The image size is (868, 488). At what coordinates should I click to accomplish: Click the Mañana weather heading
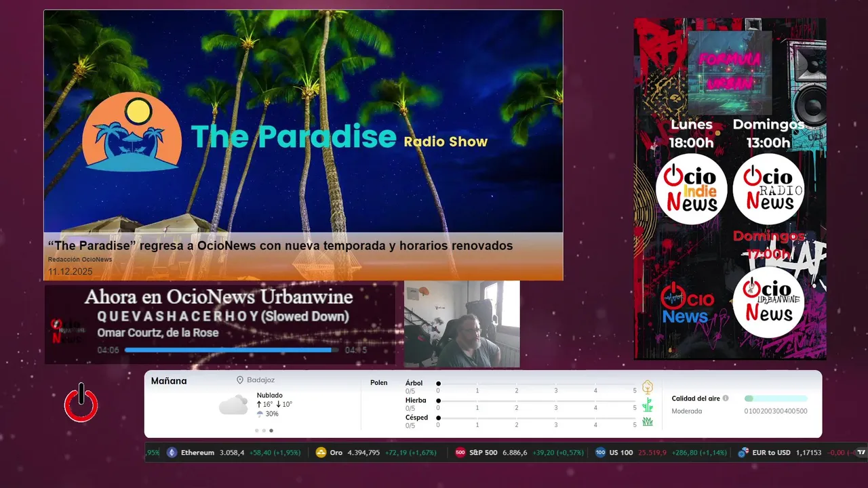pos(169,381)
